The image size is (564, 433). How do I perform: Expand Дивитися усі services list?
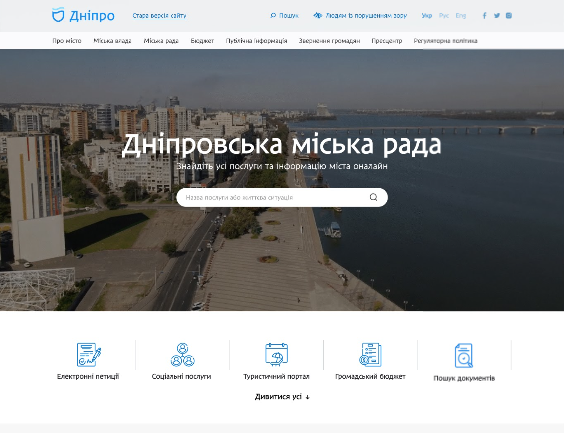282,397
